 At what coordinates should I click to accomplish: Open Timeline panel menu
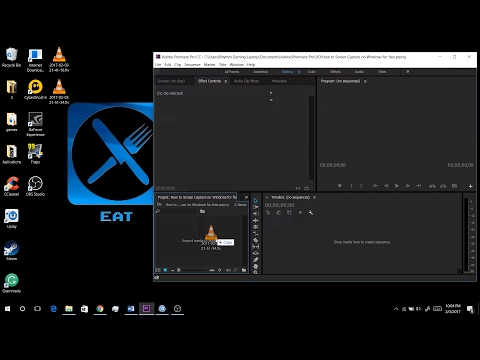(314, 197)
